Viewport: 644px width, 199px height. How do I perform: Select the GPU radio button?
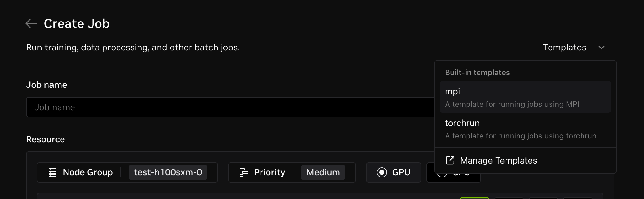pyautogui.click(x=382, y=172)
